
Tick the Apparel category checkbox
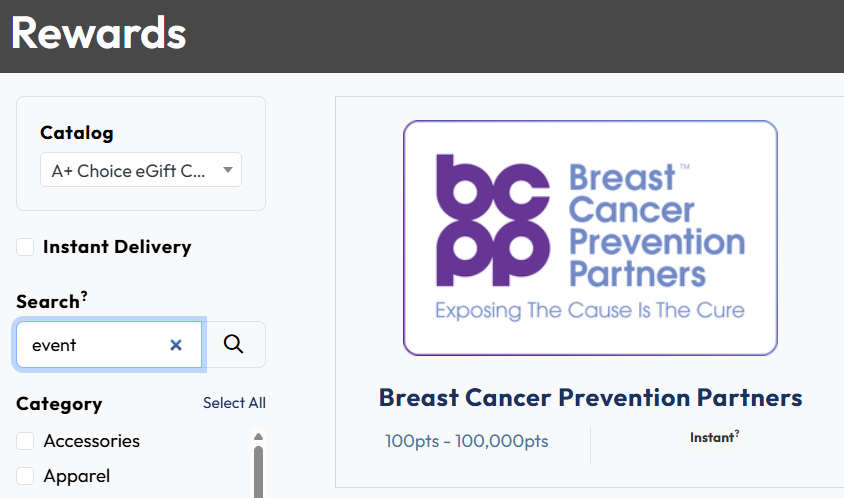pyautogui.click(x=25, y=476)
